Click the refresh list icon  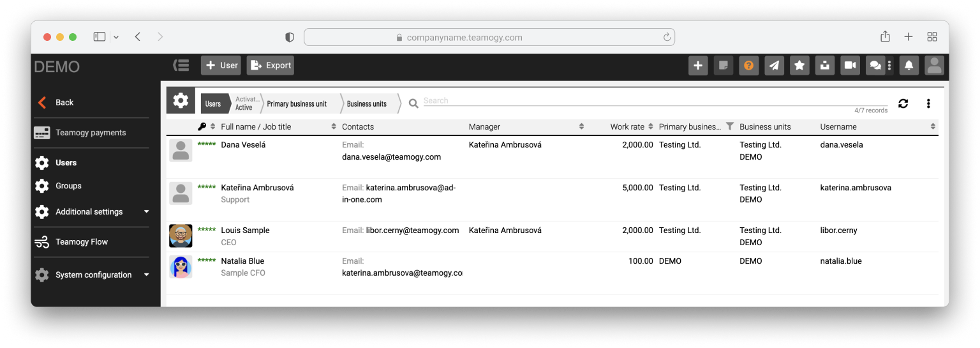903,103
